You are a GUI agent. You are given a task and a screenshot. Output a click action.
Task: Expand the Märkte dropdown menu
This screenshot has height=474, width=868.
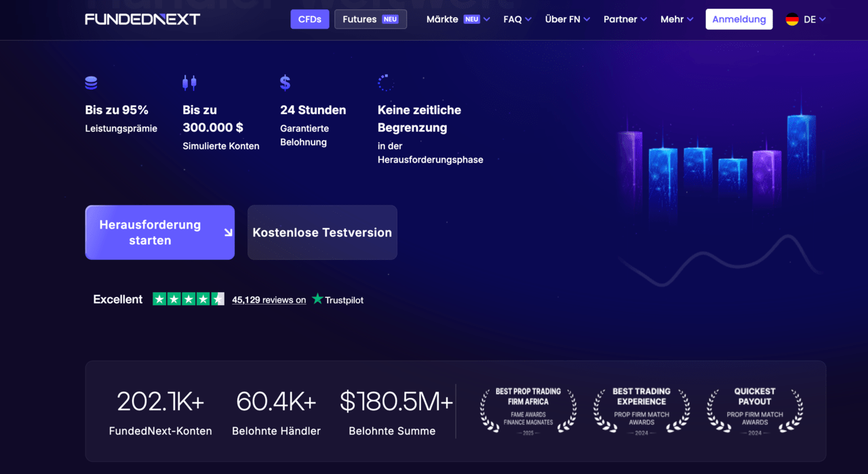coord(458,19)
